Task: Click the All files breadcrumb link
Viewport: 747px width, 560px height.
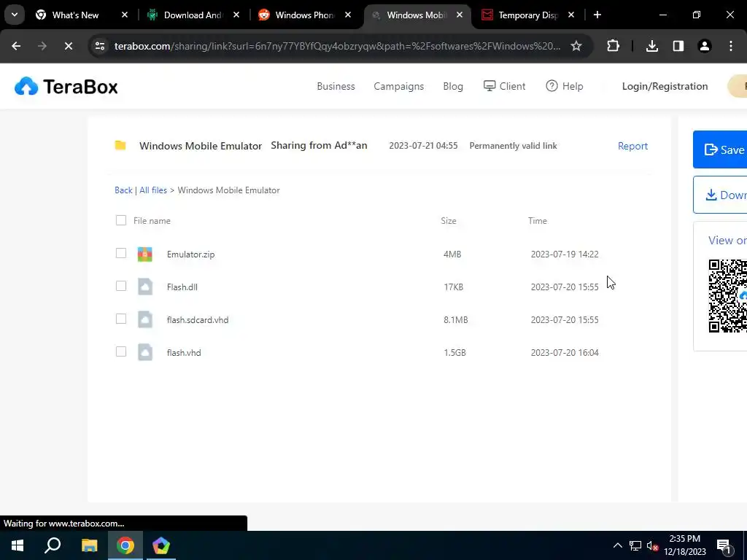Action: 153,190
